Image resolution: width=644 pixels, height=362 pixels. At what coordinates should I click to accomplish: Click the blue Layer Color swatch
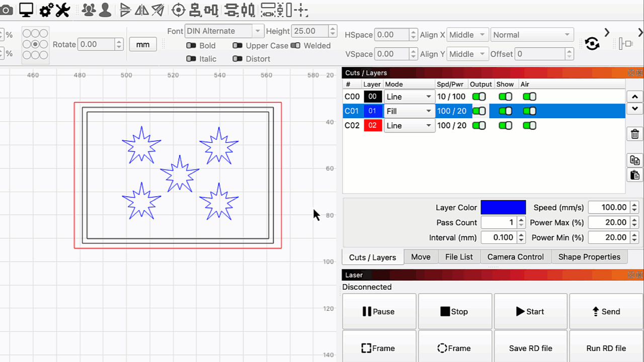[x=503, y=208]
